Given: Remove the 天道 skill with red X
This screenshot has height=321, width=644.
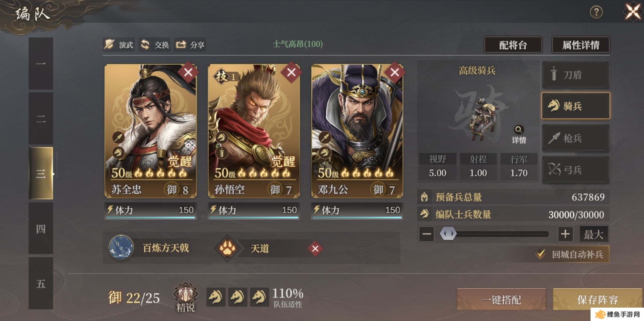Looking at the screenshot, I should click(x=315, y=249).
